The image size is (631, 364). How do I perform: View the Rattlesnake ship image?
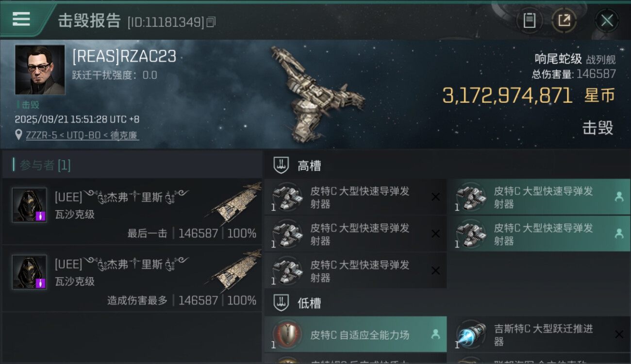click(x=318, y=95)
